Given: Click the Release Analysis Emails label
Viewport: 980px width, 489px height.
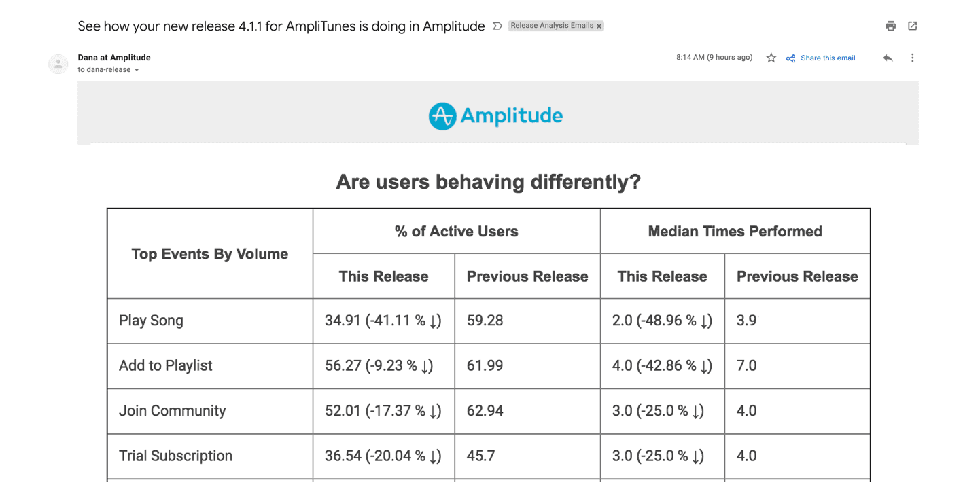Looking at the screenshot, I should [552, 26].
